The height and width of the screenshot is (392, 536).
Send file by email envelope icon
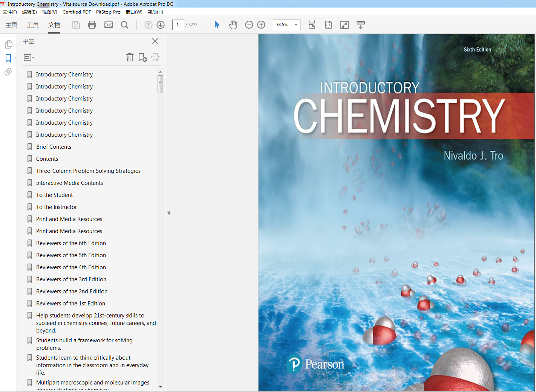(109, 25)
